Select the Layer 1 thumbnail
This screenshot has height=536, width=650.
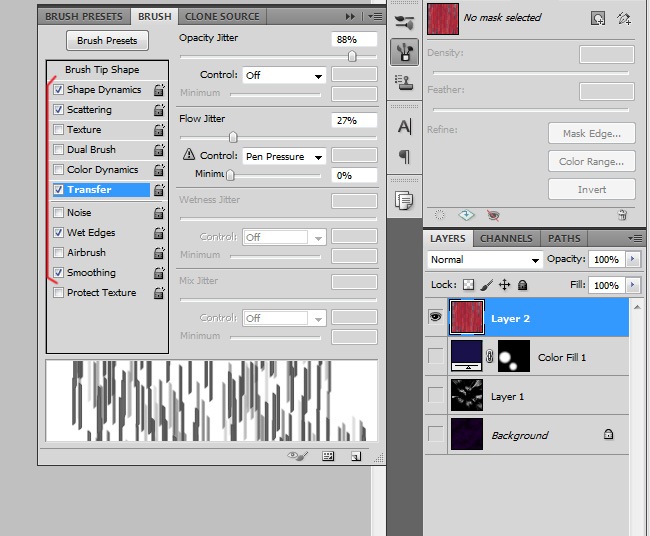tap(468, 396)
